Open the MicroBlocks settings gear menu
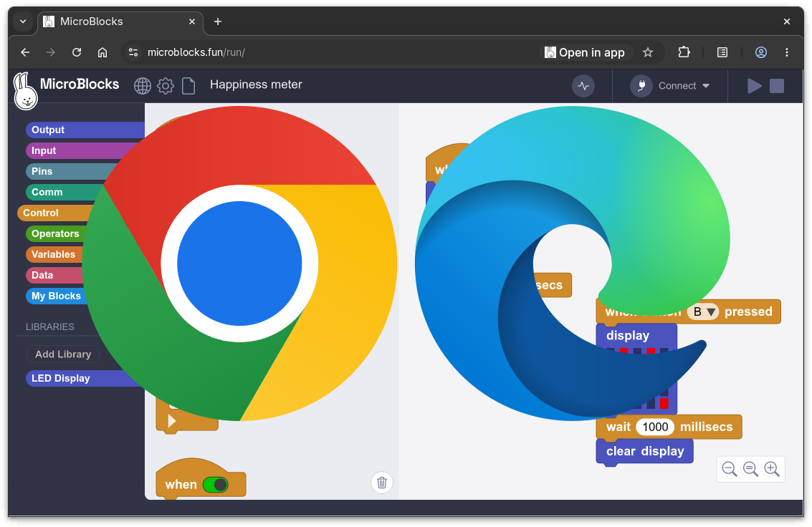 click(x=166, y=86)
